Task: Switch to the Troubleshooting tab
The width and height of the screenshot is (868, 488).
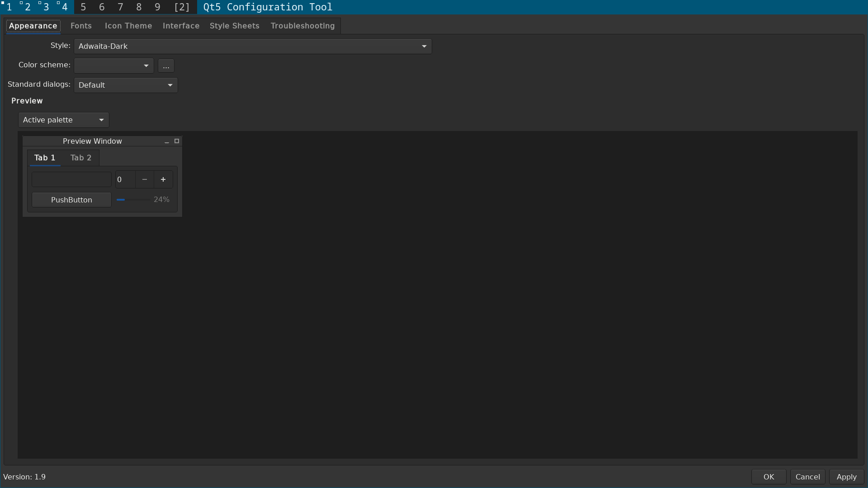Action: [x=302, y=26]
